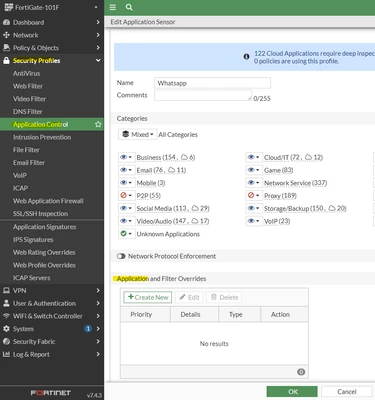
Task: Click the WiFi & Switch Controller icon
Action: click(6, 316)
